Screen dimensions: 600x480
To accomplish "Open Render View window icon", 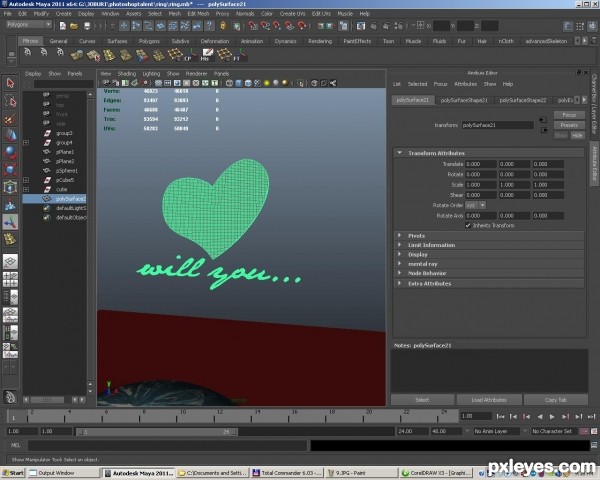I will point(361,26).
